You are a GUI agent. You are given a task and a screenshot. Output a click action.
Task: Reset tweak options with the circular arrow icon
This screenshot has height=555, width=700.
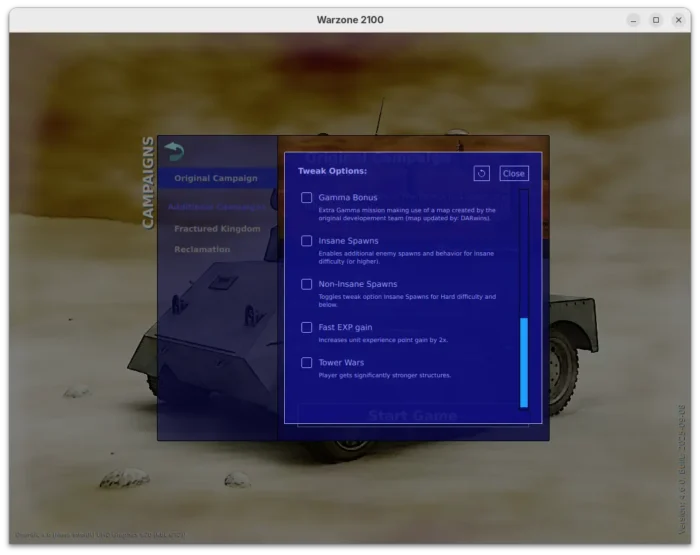(x=481, y=173)
